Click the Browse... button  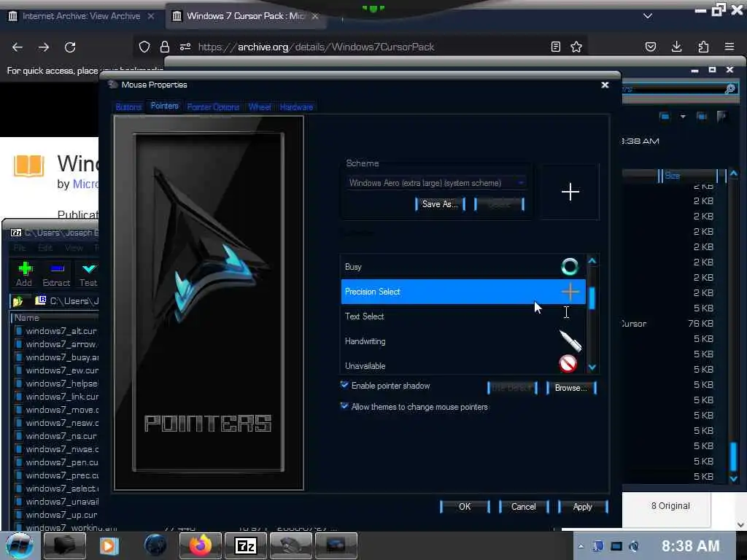[x=570, y=388]
